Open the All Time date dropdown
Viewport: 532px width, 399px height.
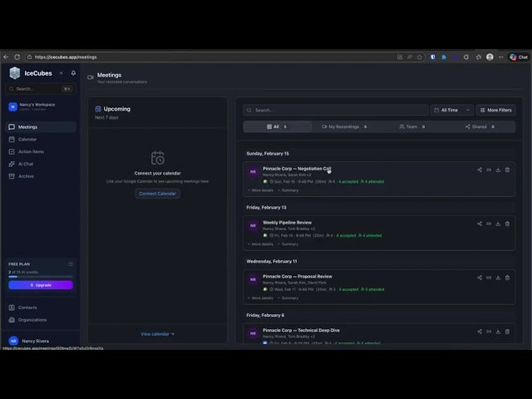pos(452,110)
